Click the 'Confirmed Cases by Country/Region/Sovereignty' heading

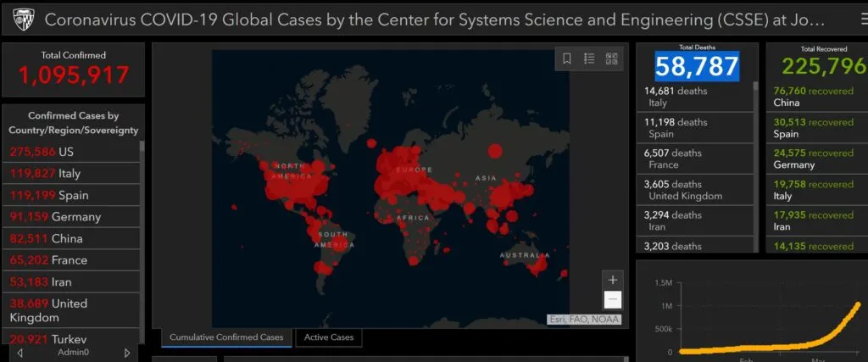pos(74,124)
